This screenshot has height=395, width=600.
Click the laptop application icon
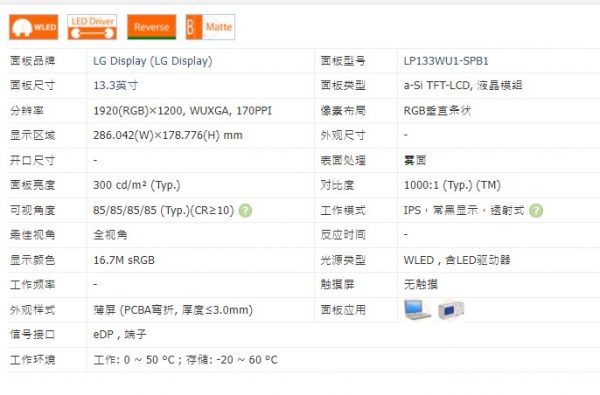(417, 310)
